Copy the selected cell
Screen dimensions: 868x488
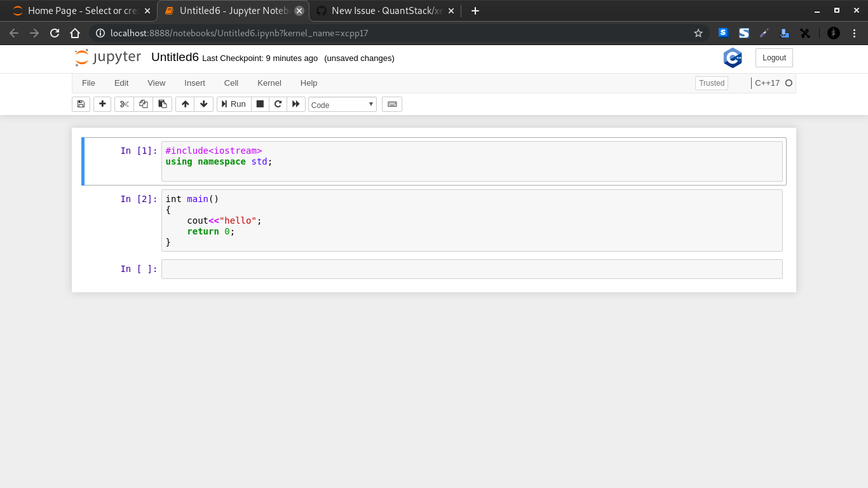click(x=143, y=104)
